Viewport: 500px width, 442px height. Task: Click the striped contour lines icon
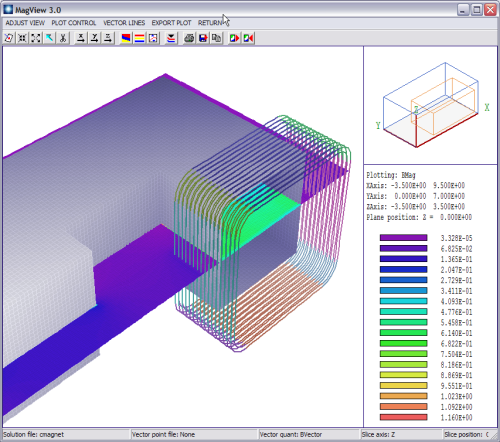[x=139, y=38]
